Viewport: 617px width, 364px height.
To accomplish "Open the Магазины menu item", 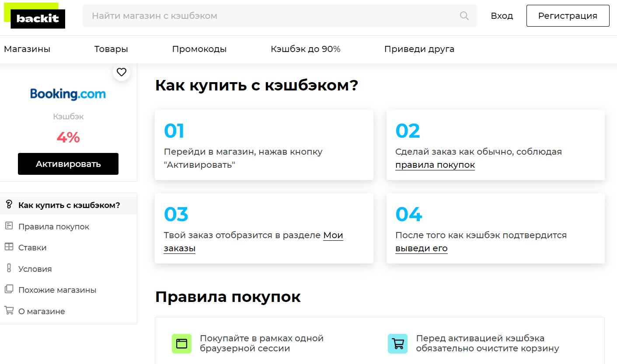I will pos(27,49).
